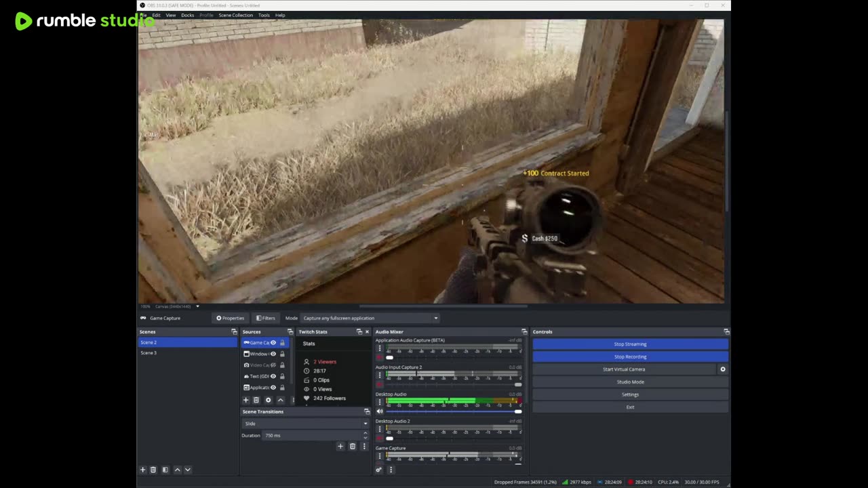Viewport: 868px width, 488px height.
Task: Open Audio Input Capture 2 options menu
Action: coord(380,375)
